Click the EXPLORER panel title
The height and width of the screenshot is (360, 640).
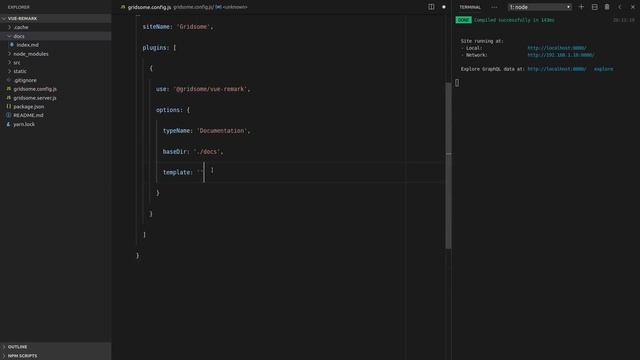click(19, 7)
